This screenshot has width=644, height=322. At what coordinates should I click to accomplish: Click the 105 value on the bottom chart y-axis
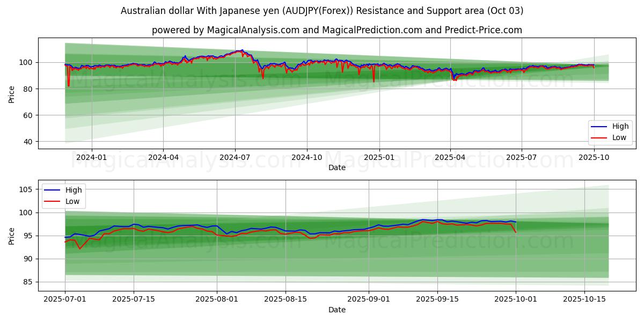click(26, 189)
